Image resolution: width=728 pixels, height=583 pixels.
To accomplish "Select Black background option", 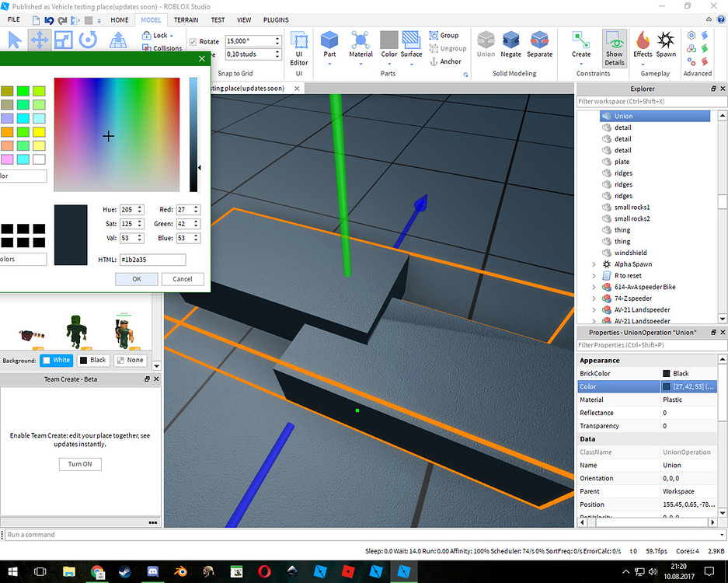I will click(x=93, y=360).
